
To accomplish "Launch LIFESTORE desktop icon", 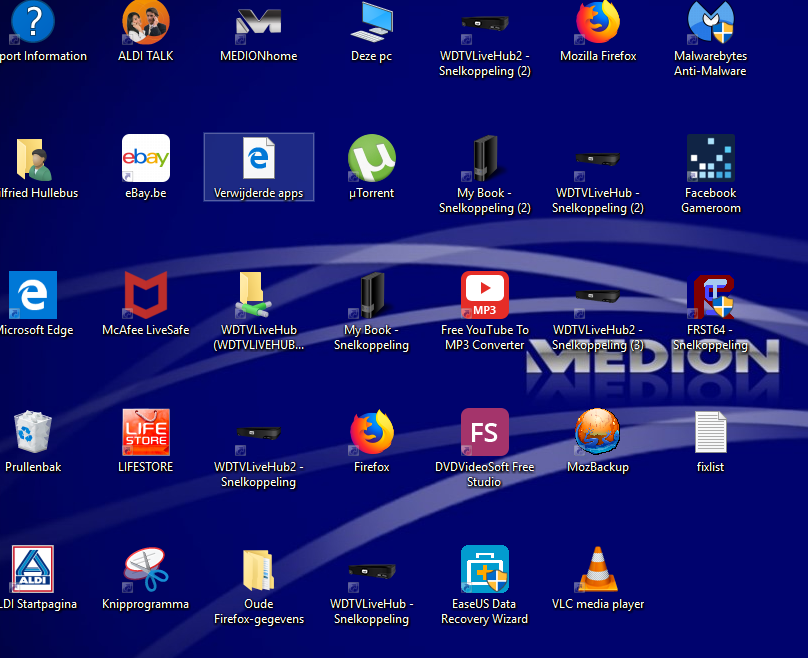I will (146, 432).
